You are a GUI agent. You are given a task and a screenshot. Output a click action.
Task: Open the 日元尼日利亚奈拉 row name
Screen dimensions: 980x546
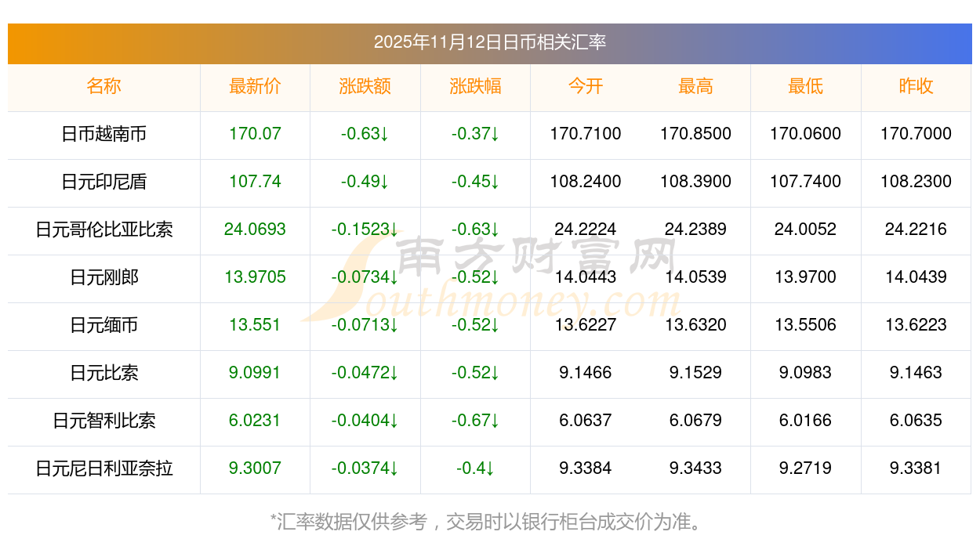pos(103,468)
